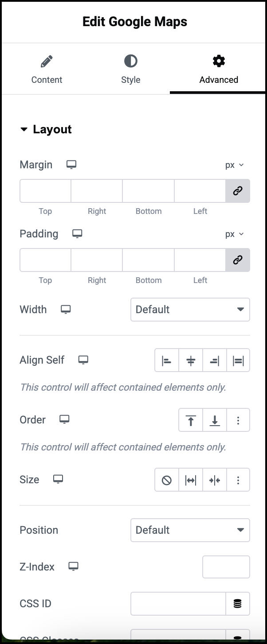Unlink the Margin values
The width and height of the screenshot is (267, 644).
(x=238, y=191)
